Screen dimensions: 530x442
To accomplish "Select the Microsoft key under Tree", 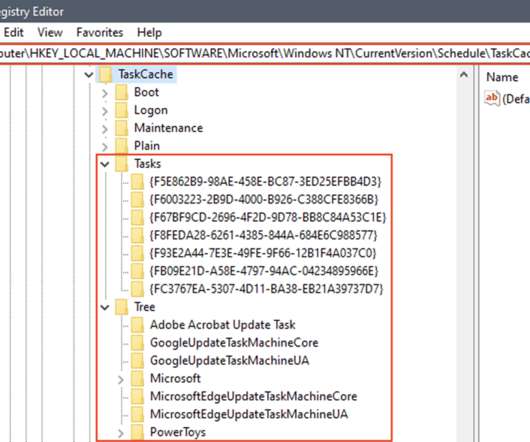I will pyautogui.click(x=175, y=379).
